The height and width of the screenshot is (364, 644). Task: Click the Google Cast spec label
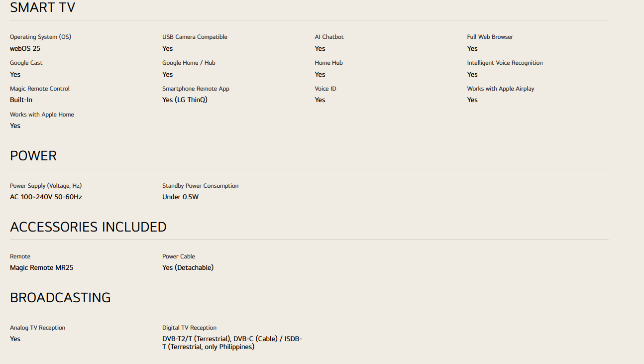coord(26,63)
